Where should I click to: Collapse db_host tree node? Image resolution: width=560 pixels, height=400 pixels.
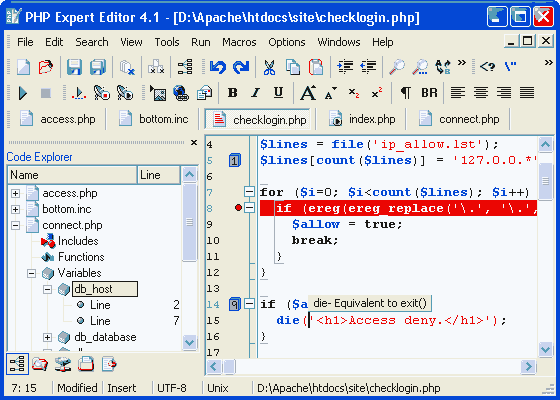click(x=48, y=289)
